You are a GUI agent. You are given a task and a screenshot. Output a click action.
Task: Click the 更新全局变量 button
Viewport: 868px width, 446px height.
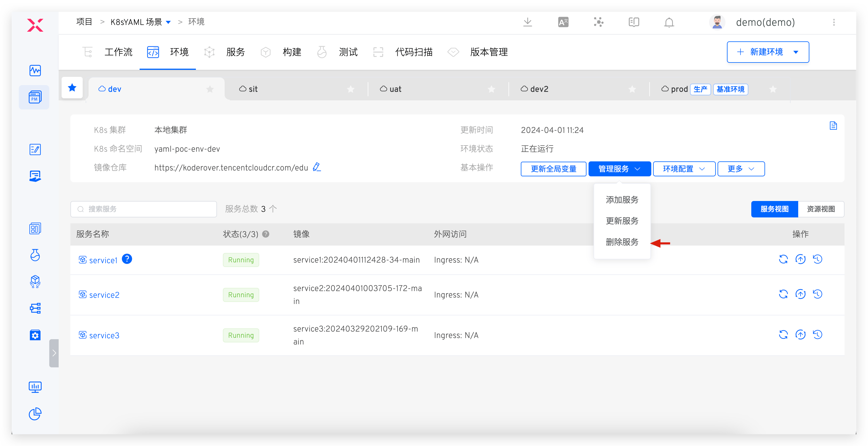coord(553,168)
